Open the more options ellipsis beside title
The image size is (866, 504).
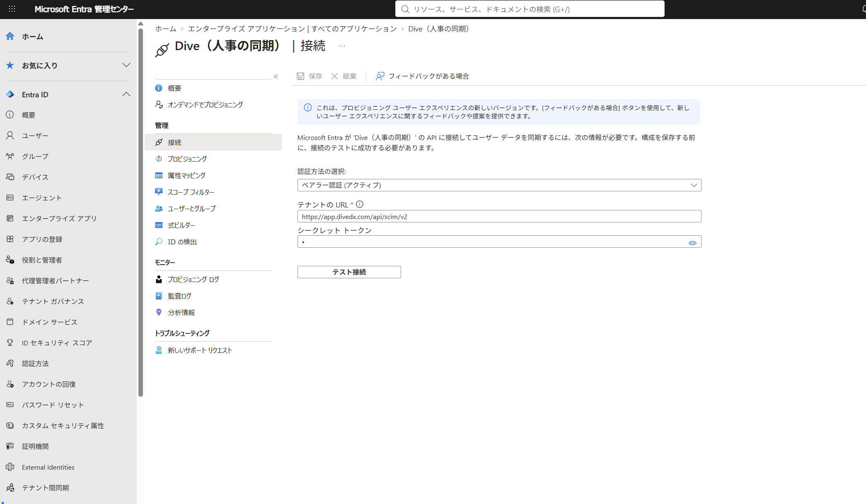pos(342,46)
